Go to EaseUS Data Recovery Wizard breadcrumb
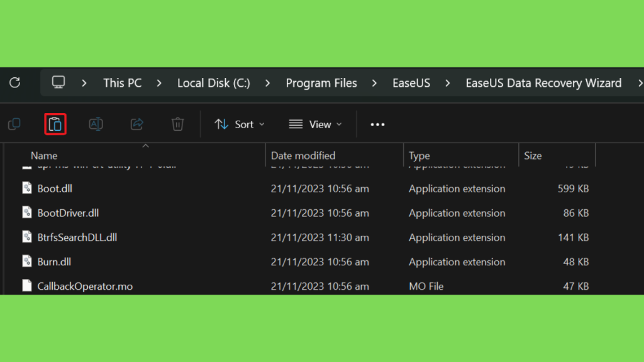This screenshot has height=362, width=644. (x=543, y=84)
